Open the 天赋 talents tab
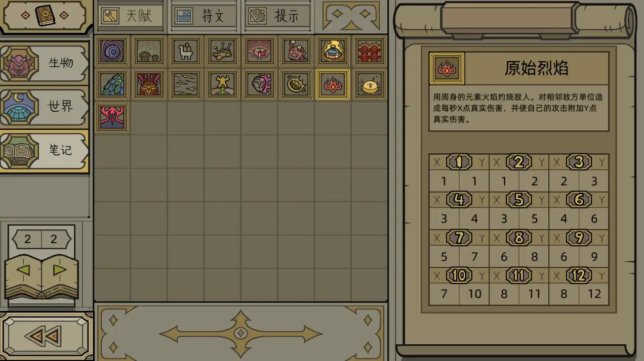This screenshot has width=644, height=361. [131, 16]
